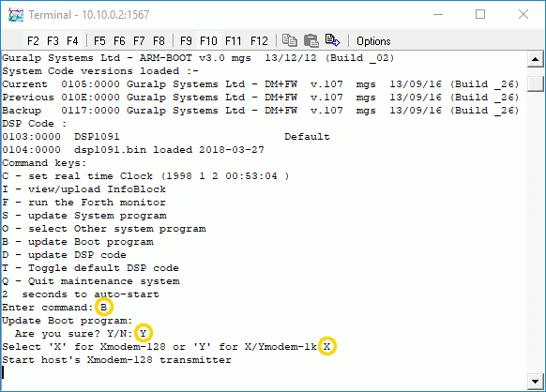Open the Options menu
This screenshot has height=392, width=546.
tap(373, 41)
